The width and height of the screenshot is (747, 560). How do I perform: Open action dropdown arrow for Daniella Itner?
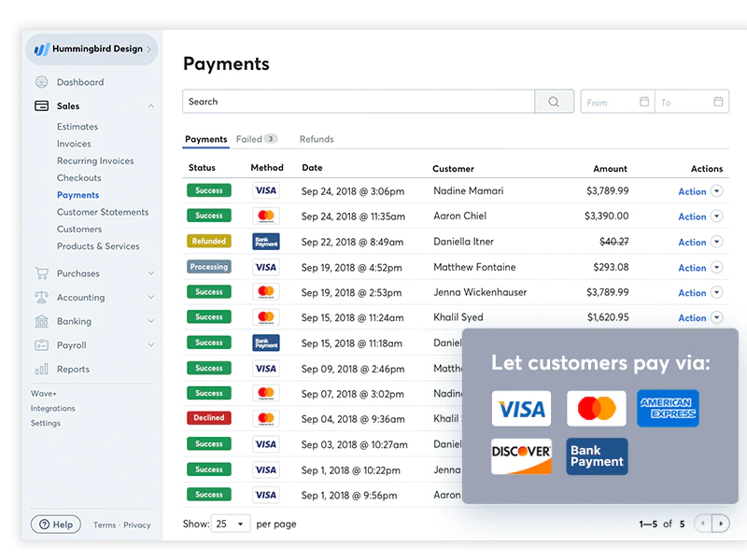[716, 242]
